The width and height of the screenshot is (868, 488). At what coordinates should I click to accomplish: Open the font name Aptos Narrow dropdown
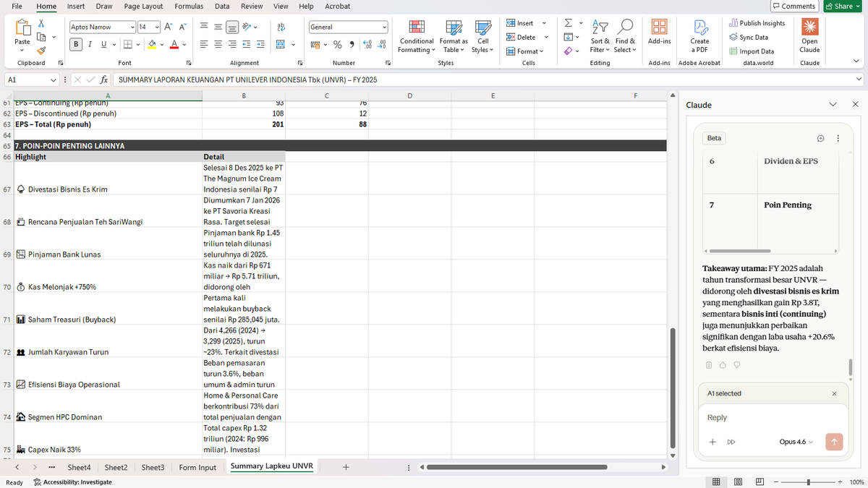click(x=132, y=27)
